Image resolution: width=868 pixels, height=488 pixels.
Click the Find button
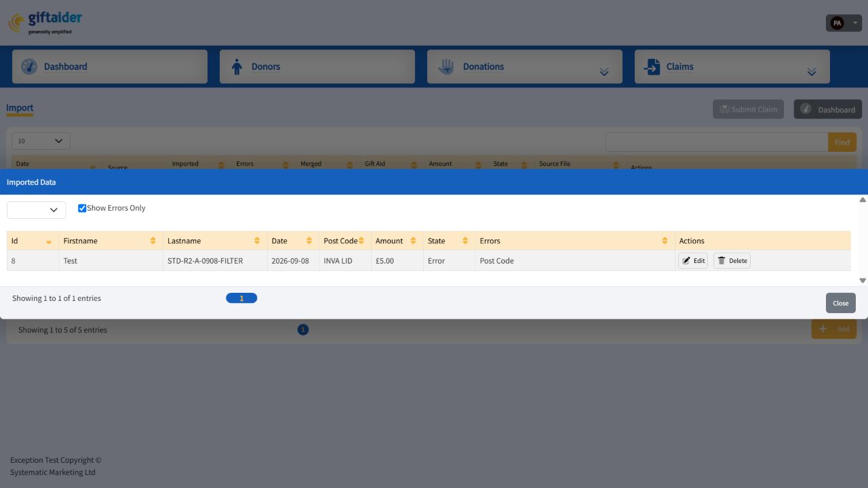click(x=842, y=142)
